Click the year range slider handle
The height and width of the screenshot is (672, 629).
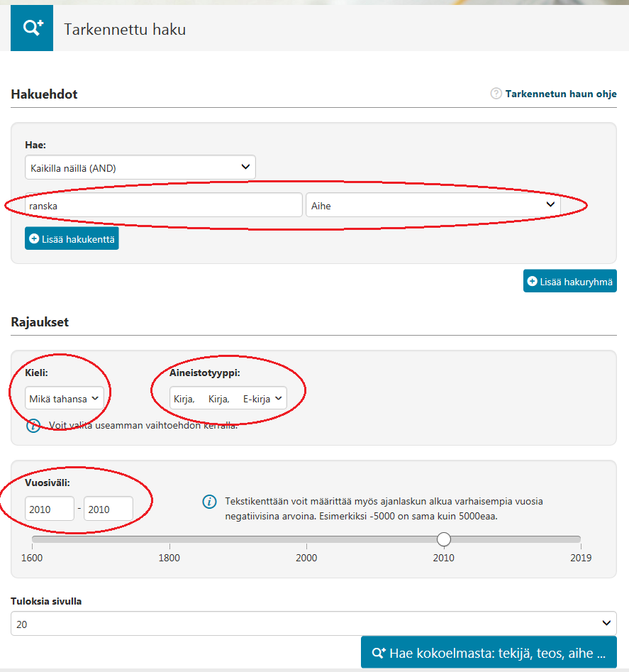click(x=444, y=539)
